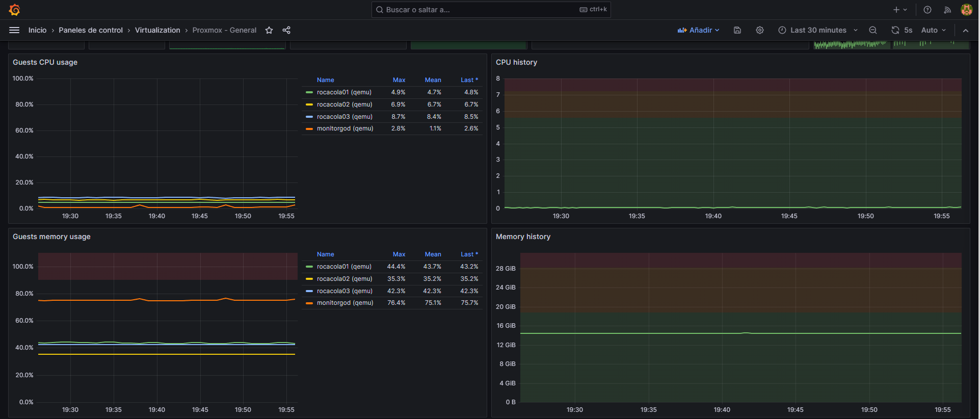The image size is (980, 419).
Task: Star the Proxmox - General dashboard
Action: [269, 30]
